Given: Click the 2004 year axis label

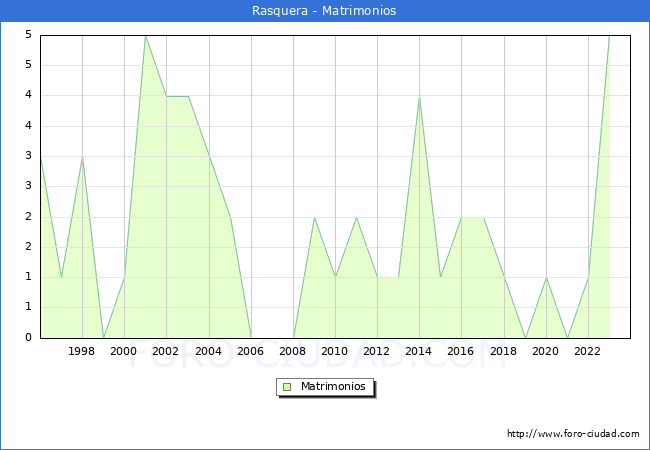Looking at the screenshot, I should 209,351.
